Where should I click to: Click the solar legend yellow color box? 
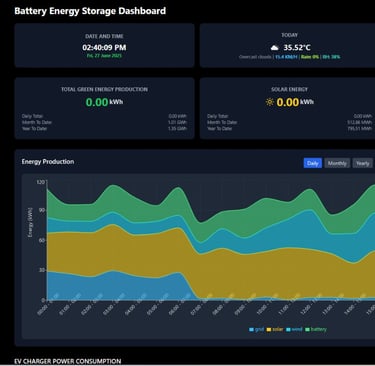coord(269,330)
